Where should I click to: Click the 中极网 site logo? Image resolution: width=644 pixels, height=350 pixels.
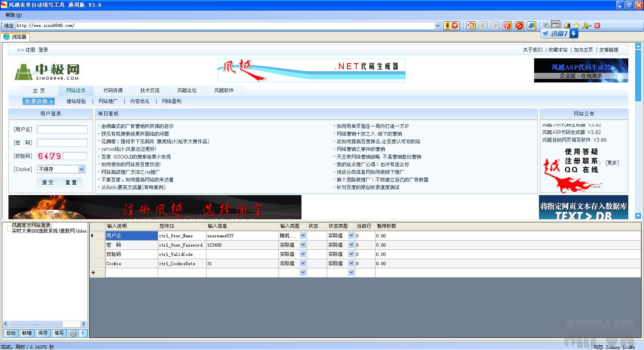(47, 72)
